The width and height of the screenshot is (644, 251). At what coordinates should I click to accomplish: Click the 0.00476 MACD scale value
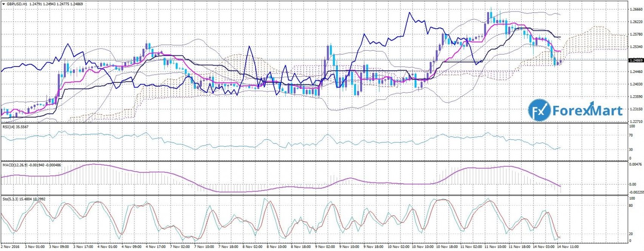635,164
